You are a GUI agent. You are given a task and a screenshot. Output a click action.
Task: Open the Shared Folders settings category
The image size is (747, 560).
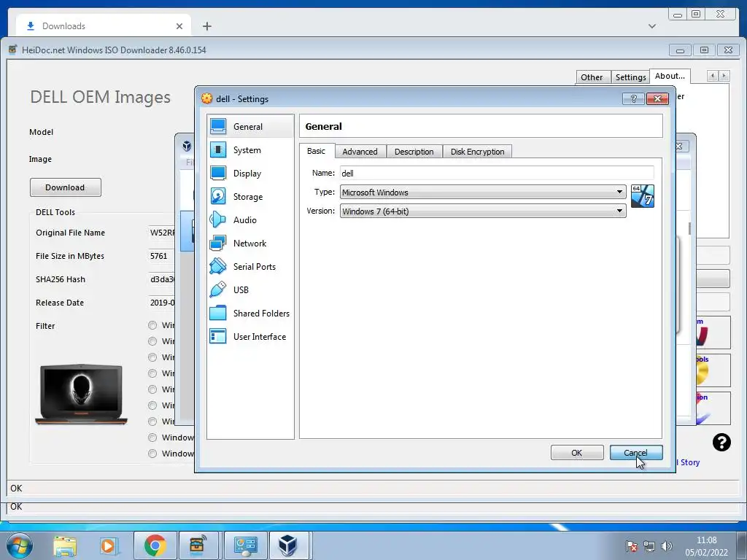pos(250,314)
